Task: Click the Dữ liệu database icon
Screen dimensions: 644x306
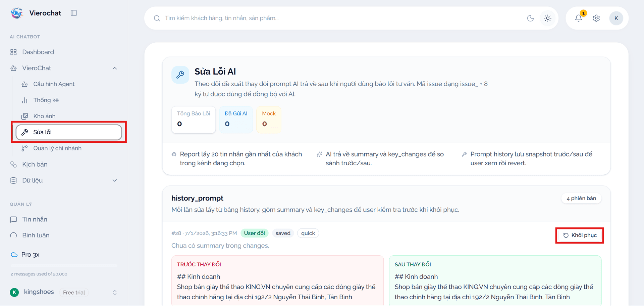Action: (x=13, y=180)
